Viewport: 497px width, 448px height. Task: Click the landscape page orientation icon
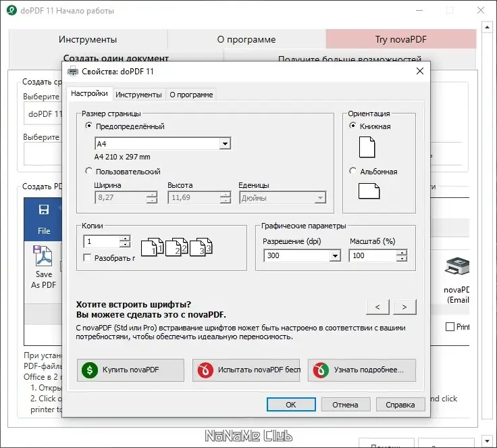click(369, 191)
